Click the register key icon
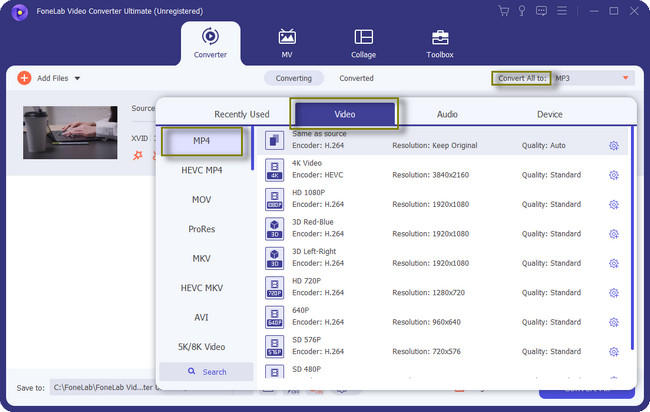The width and height of the screenshot is (650, 412). point(522,11)
